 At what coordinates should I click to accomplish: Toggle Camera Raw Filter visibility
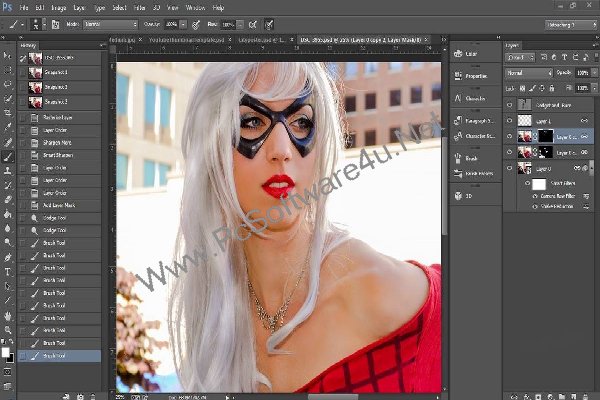coord(535,196)
